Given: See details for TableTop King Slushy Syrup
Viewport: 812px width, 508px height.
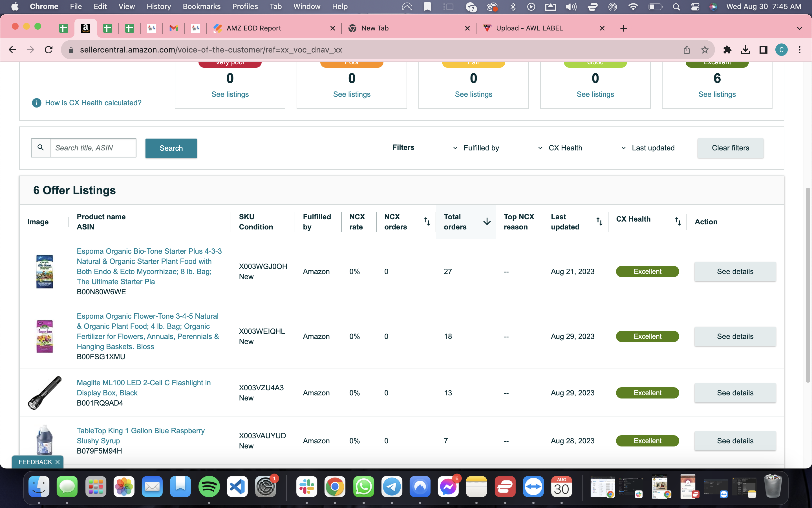Looking at the screenshot, I should (735, 441).
